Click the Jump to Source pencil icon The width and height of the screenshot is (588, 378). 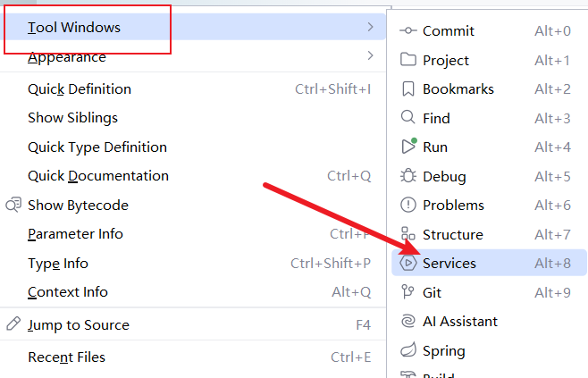13,324
